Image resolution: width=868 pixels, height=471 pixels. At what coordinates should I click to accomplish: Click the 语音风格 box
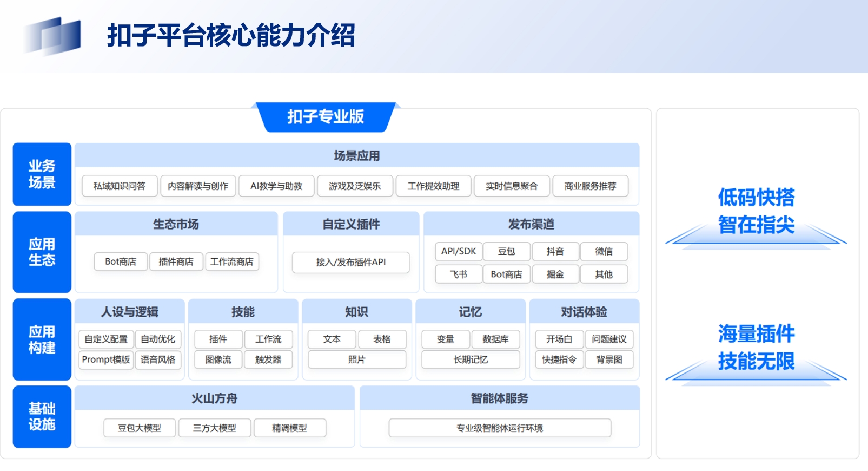click(158, 359)
